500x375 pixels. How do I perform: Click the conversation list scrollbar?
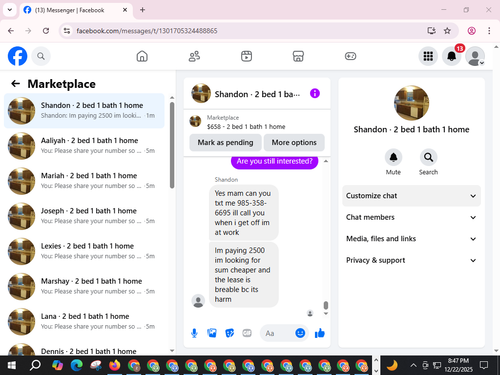tap(172, 145)
